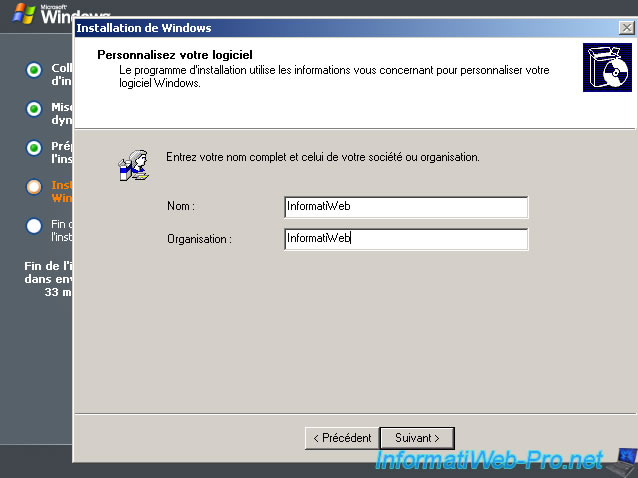Viewport: 638px width, 478px height.
Task: Click the Windows flag logo
Action: 24,13
